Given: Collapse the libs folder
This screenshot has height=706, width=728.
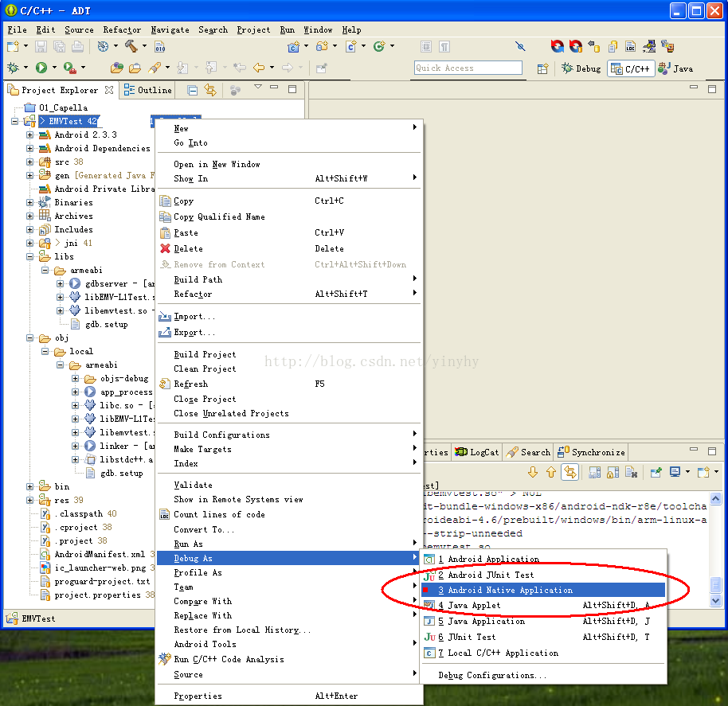Looking at the screenshot, I should tap(29, 256).
